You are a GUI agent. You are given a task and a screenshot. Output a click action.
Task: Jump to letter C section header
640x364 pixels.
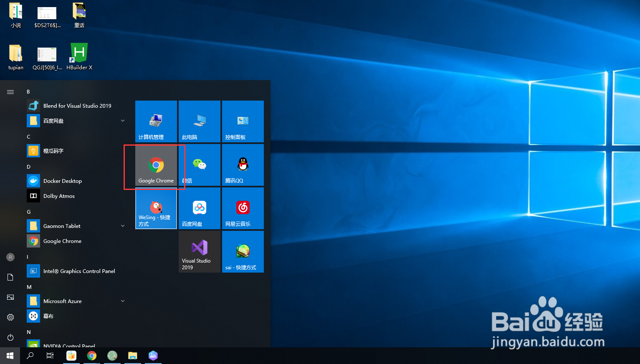coord(28,137)
